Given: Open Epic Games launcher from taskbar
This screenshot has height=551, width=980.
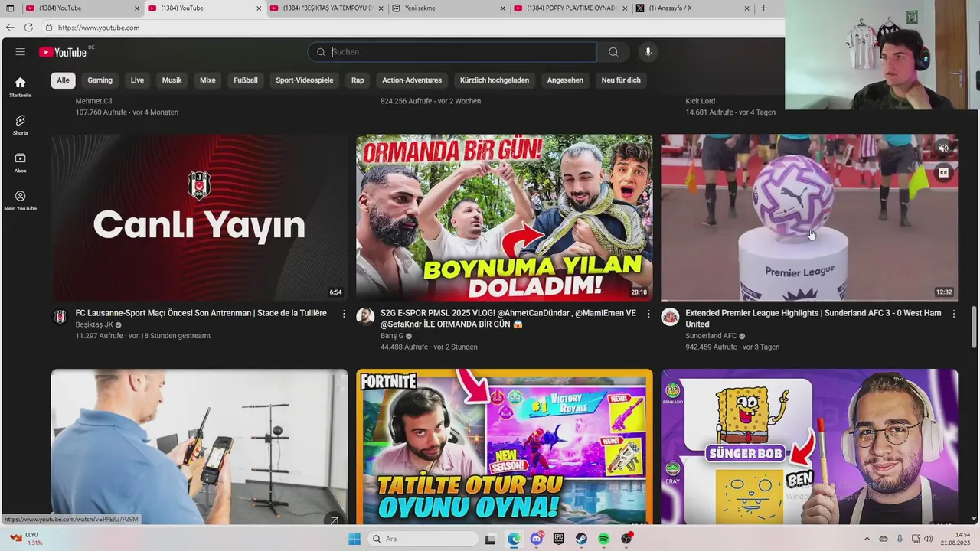Looking at the screenshot, I should (559, 539).
